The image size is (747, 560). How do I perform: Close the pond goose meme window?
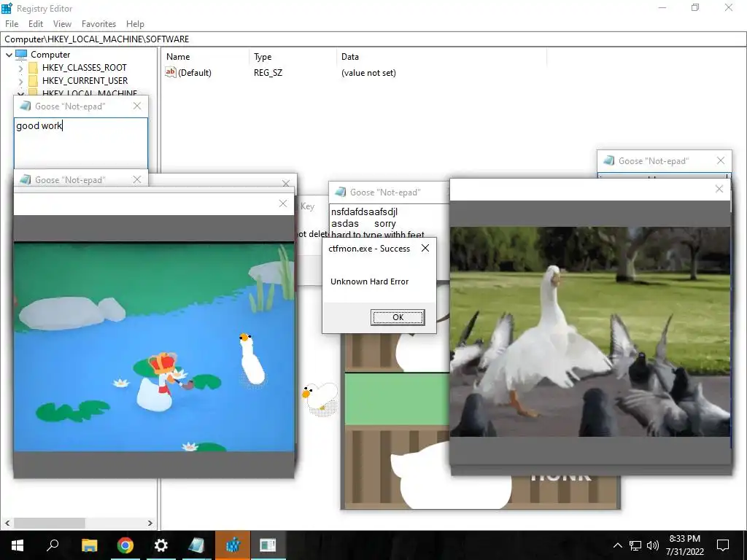(283, 203)
